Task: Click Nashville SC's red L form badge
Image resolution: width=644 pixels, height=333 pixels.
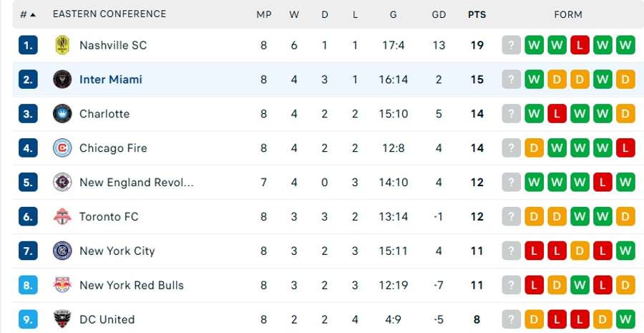Action: [x=580, y=45]
